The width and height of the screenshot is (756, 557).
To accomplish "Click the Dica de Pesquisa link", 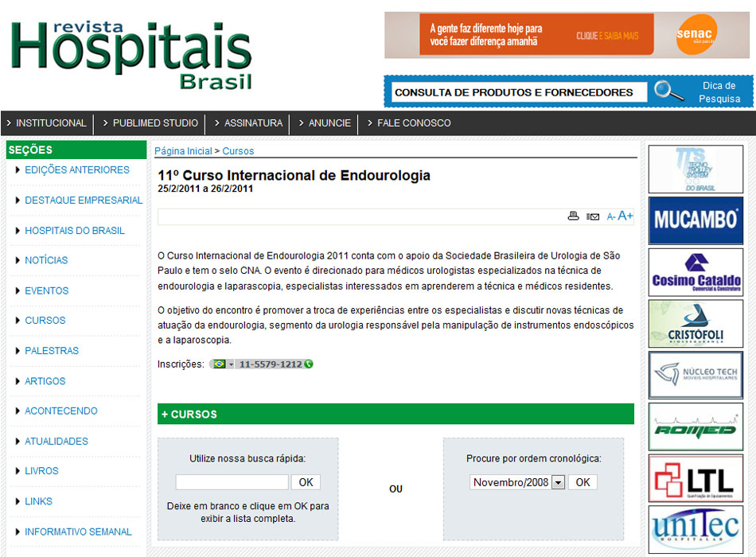I will (719, 92).
